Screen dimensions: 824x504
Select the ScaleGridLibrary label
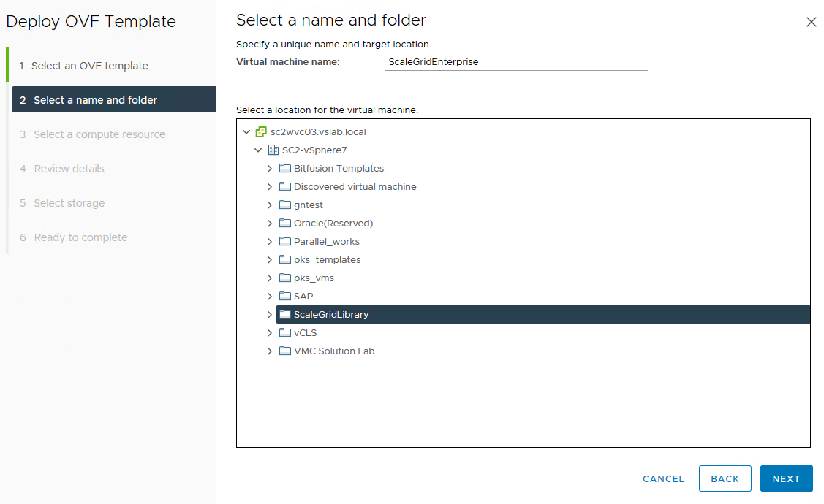tap(331, 315)
